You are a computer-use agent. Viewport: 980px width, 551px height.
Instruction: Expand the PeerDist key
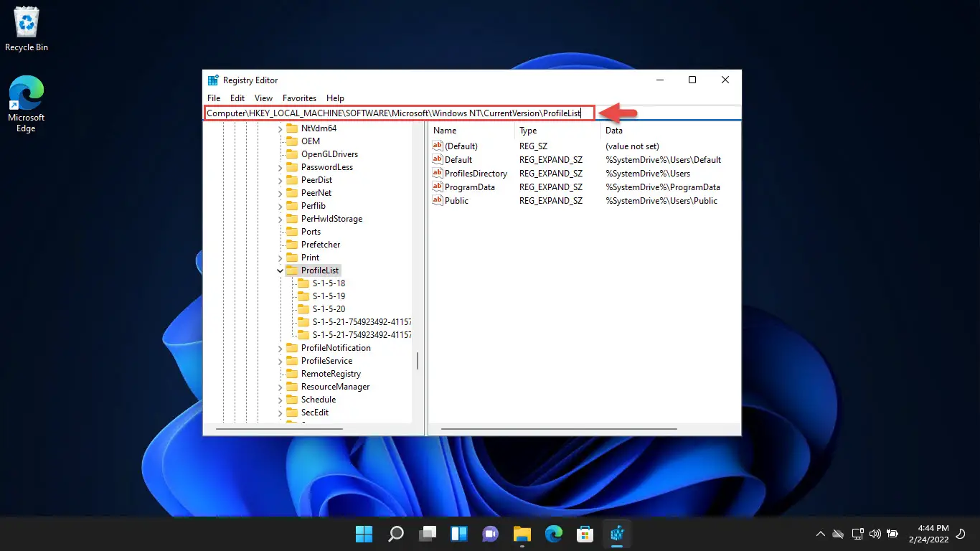pyautogui.click(x=281, y=180)
